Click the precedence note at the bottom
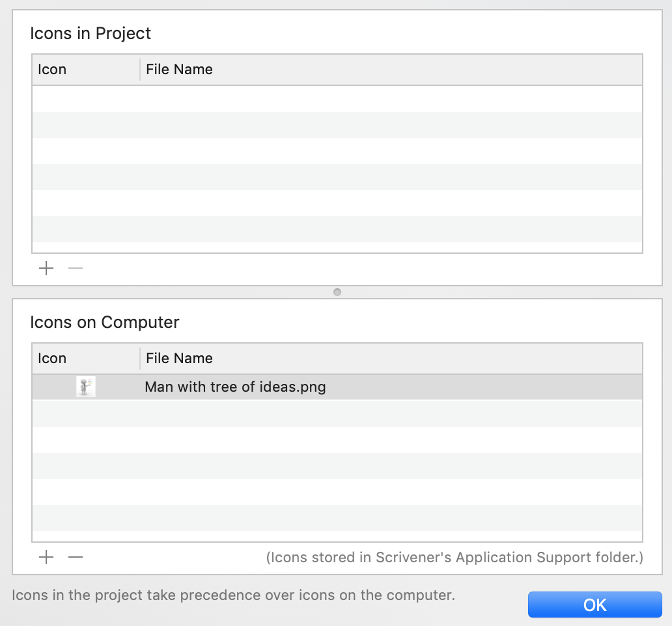The height and width of the screenshot is (626, 672). pos(234,595)
